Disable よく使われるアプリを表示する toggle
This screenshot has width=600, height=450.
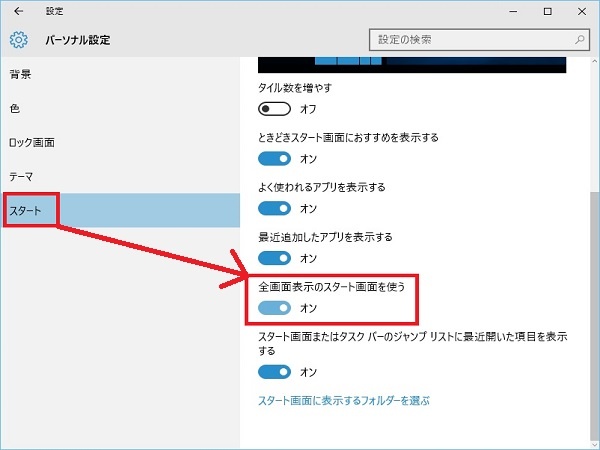click(274, 208)
